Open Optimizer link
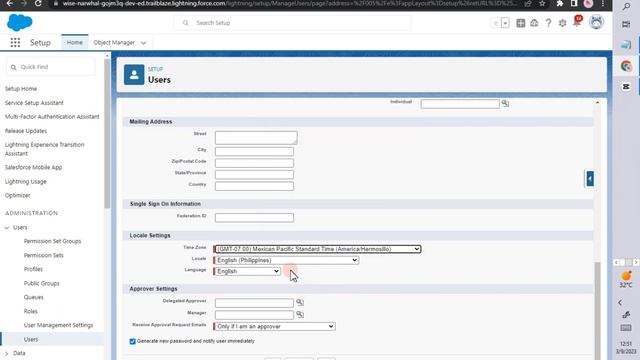Viewport: 640px width, 360px height. [18, 196]
